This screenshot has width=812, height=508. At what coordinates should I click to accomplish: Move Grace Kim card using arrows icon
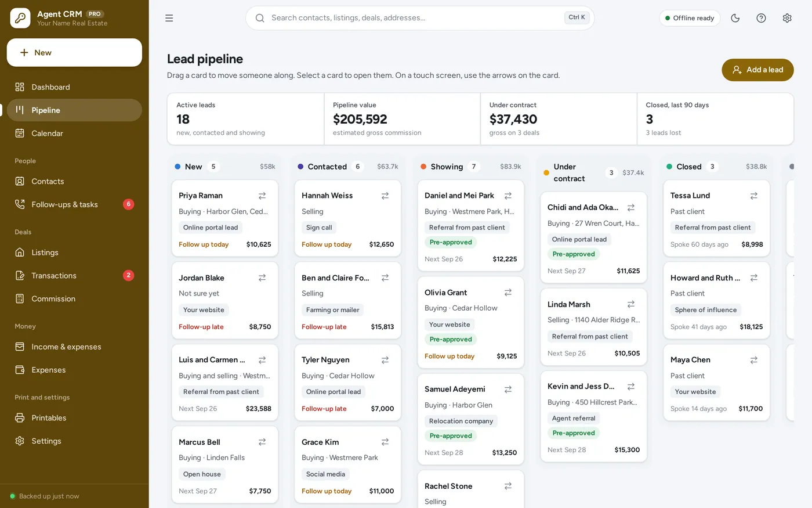[385, 442]
